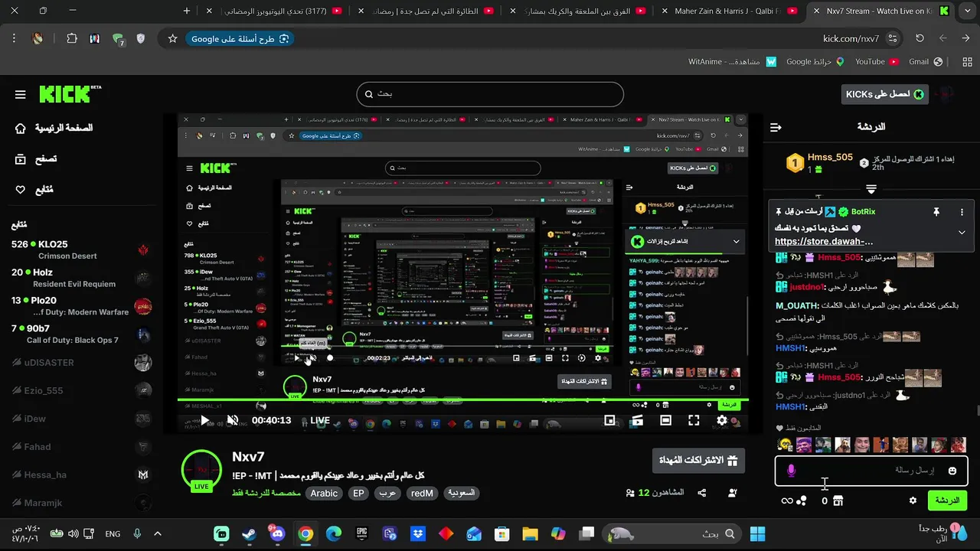Toggle theater mode in the player
The width and height of the screenshot is (980, 551).
click(665, 420)
